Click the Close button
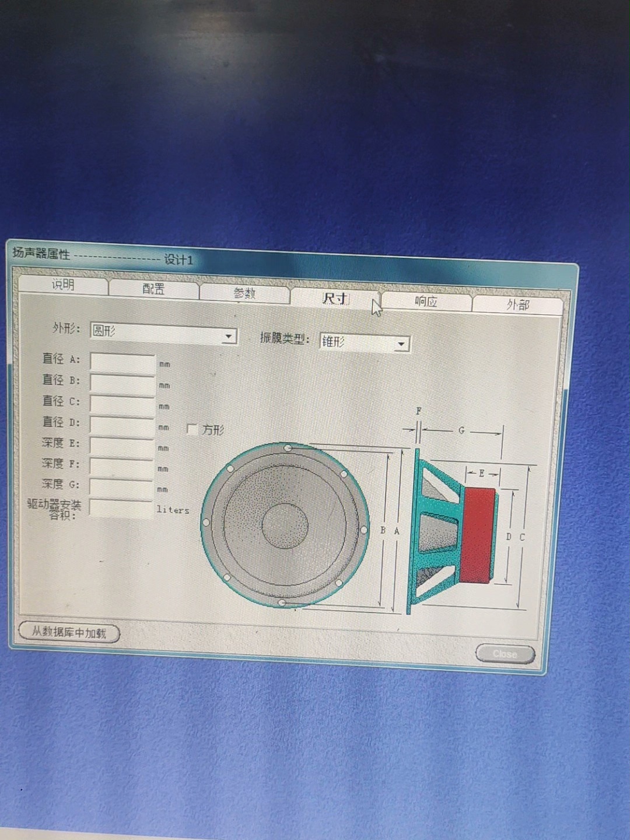630x840 pixels. [x=505, y=654]
